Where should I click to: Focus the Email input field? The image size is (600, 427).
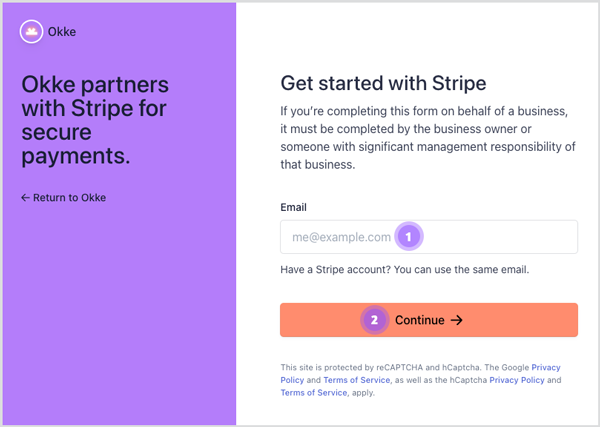click(429, 237)
